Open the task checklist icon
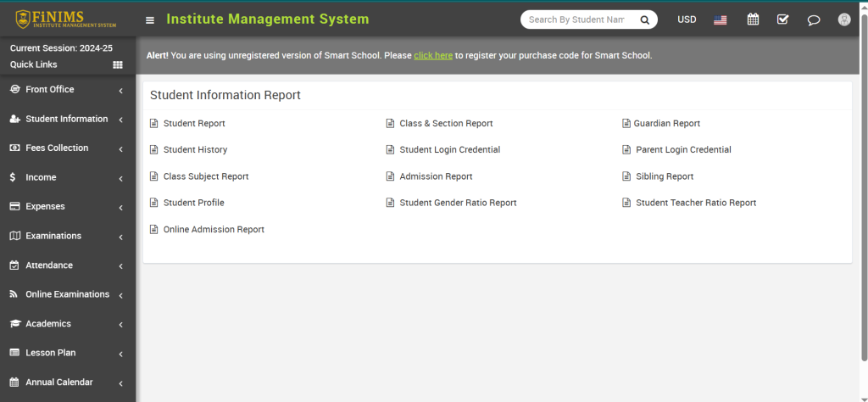Image resolution: width=868 pixels, height=402 pixels. [x=782, y=20]
